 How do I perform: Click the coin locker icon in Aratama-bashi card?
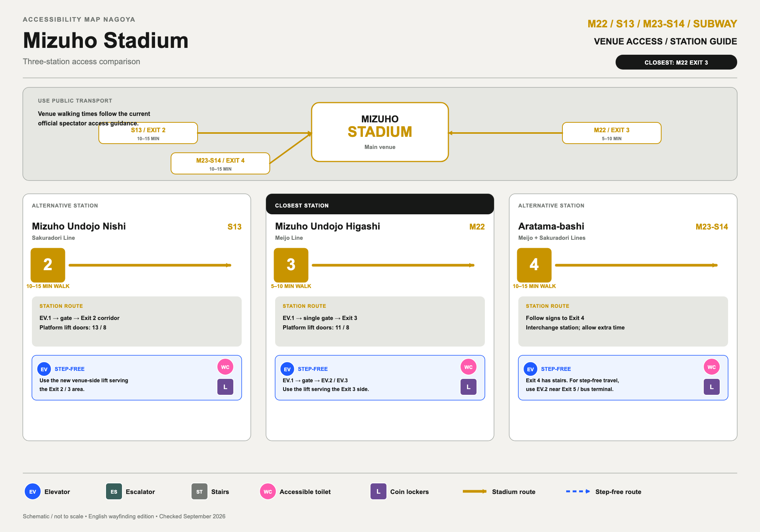tap(712, 387)
